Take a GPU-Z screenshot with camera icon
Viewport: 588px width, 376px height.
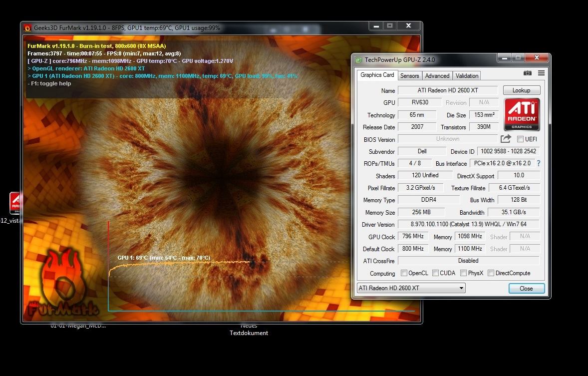(527, 73)
